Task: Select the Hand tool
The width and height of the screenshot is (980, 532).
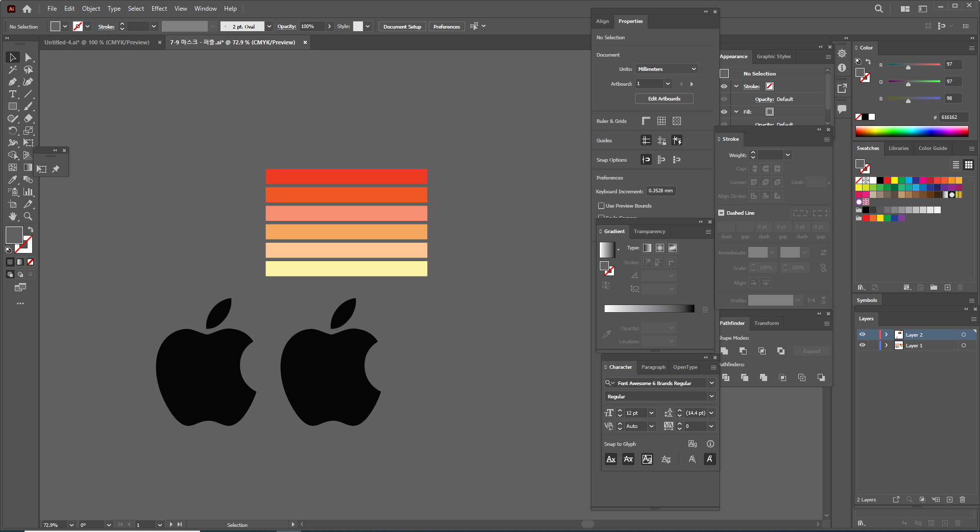Action: (13, 216)
